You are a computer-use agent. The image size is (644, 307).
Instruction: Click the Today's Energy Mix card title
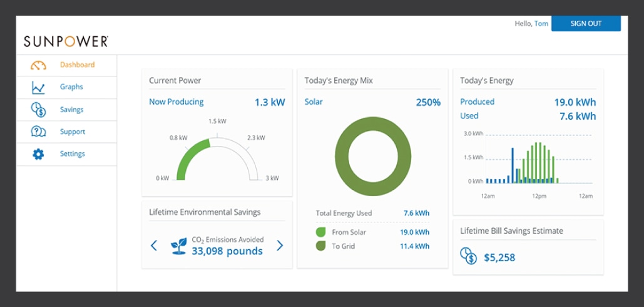tap(339, 81)
